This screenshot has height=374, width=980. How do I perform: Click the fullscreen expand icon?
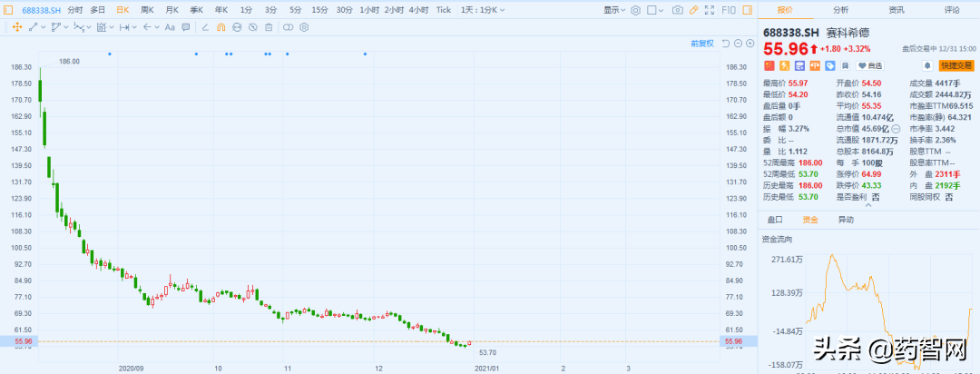(710, 10)
